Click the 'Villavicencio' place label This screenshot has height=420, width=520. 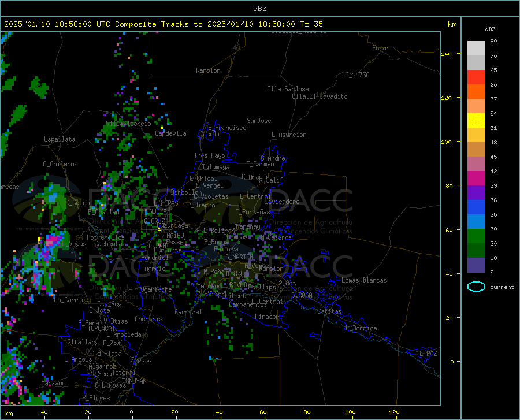[x=128, y=124]
